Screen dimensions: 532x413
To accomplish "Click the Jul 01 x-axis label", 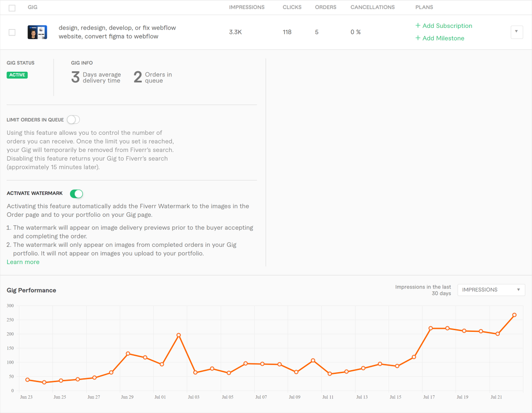I will 160,397.
